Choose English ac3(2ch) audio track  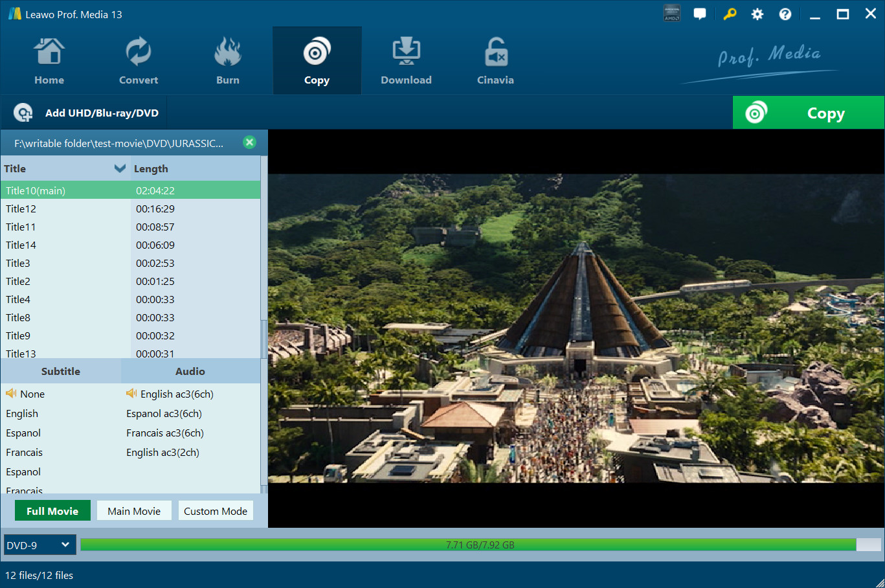pyautogui.click(x=162, y=452)
